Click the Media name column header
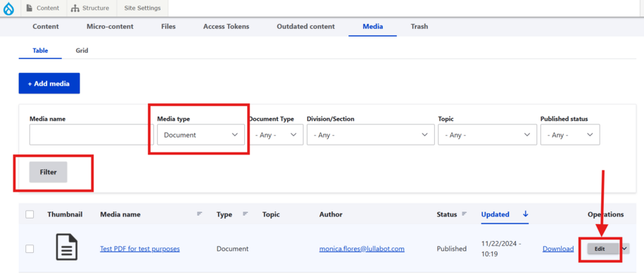 coord(120,214)
